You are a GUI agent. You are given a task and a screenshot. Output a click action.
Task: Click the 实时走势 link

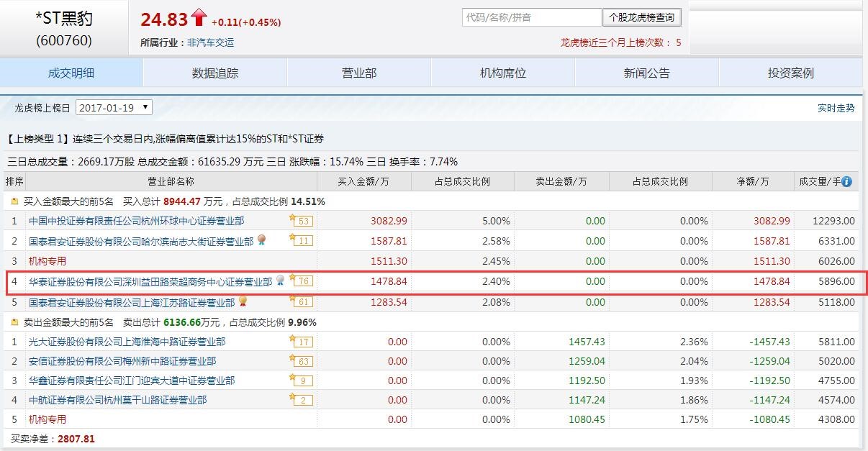click(x=838, y=106)
